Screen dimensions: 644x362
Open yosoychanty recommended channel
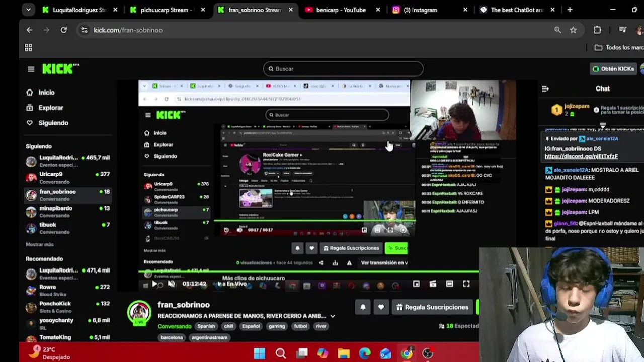pyautogui.click(x=68, y=323)
